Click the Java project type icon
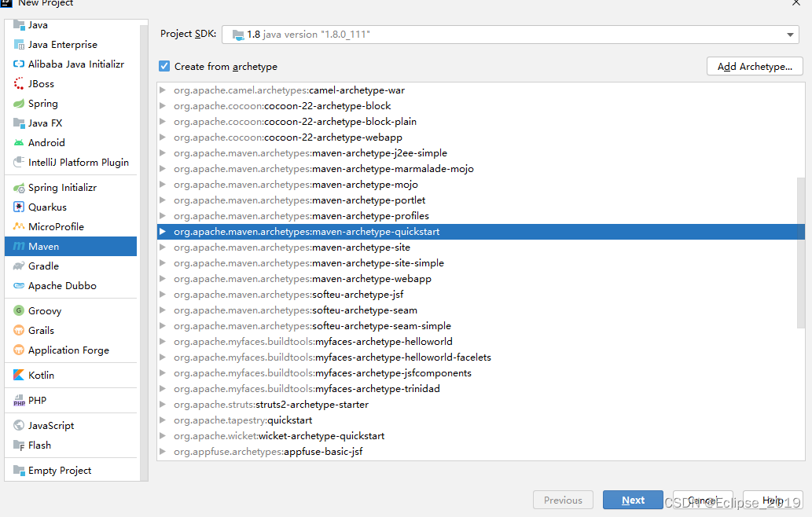 coord(19,25)
